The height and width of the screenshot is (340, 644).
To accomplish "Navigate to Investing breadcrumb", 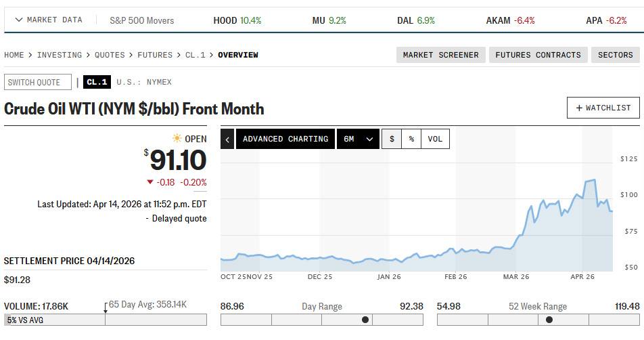I will 60,55.
